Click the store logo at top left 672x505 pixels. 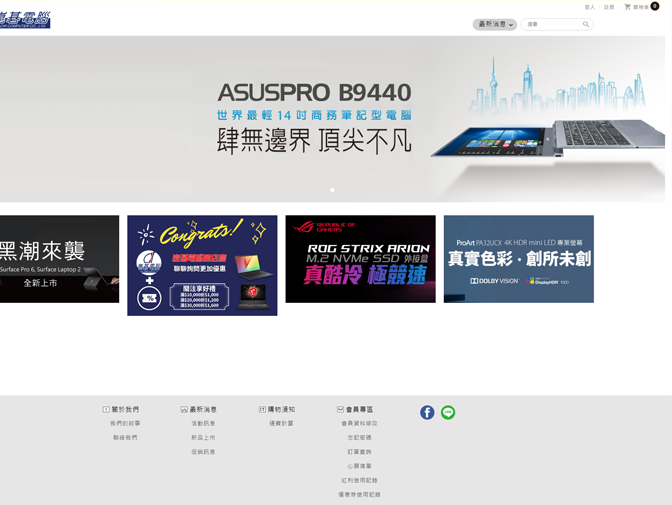tap(25, 20)
